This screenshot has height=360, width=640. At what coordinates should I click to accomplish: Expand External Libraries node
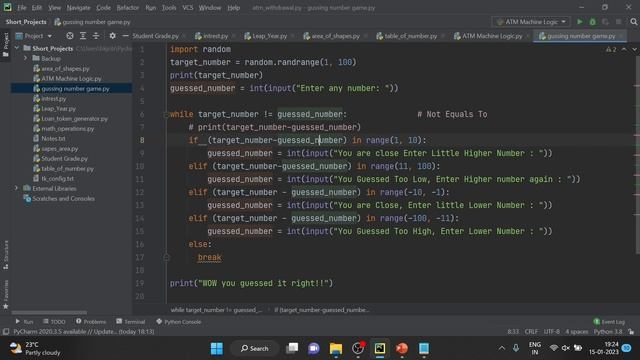point(17,188)
